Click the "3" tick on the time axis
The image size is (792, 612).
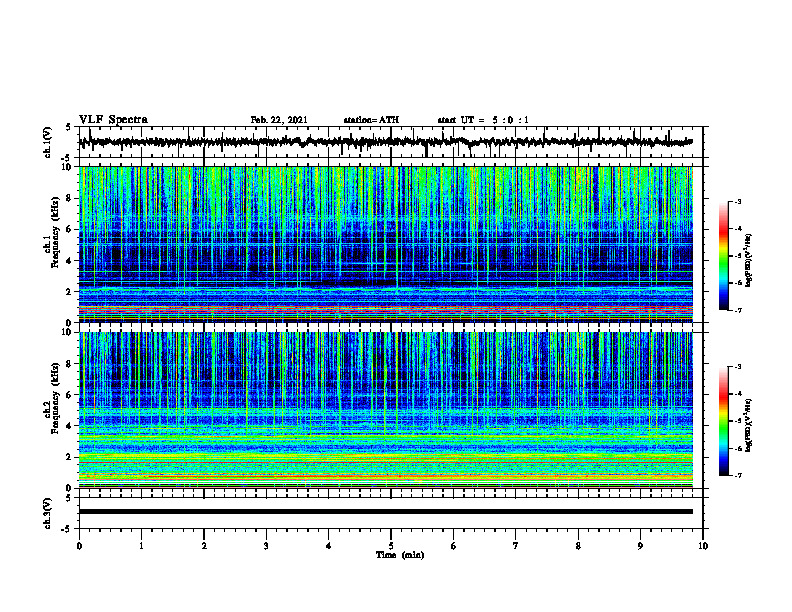(x=266, y=546)
